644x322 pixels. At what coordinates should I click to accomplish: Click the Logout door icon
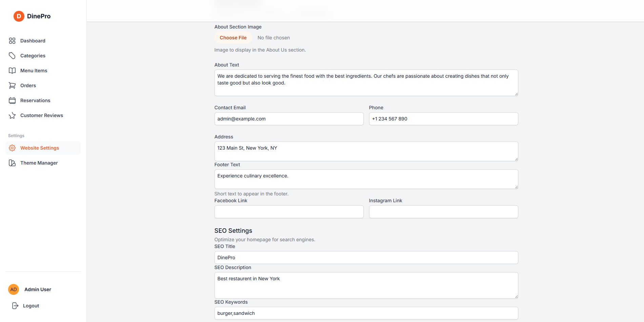click(15, 306)
